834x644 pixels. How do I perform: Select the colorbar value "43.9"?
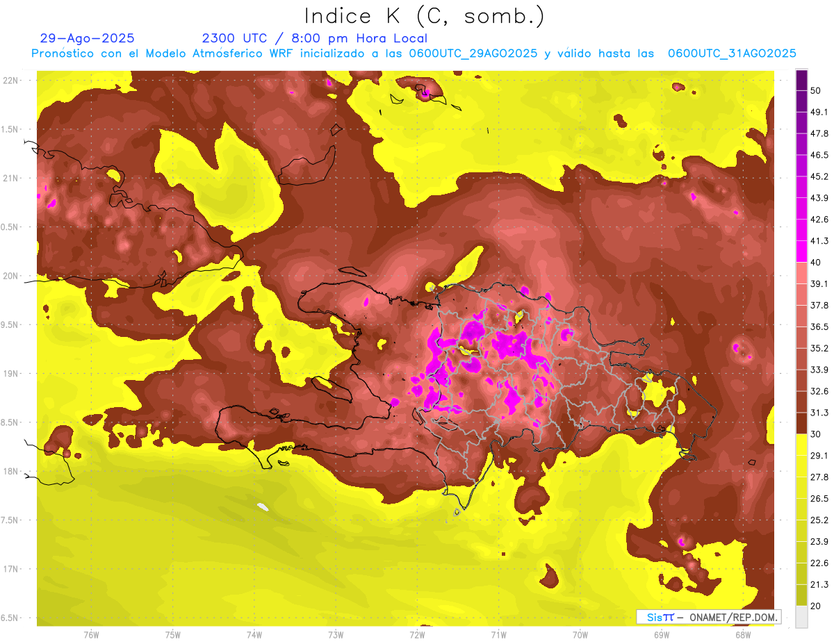(x=819, y=198)
